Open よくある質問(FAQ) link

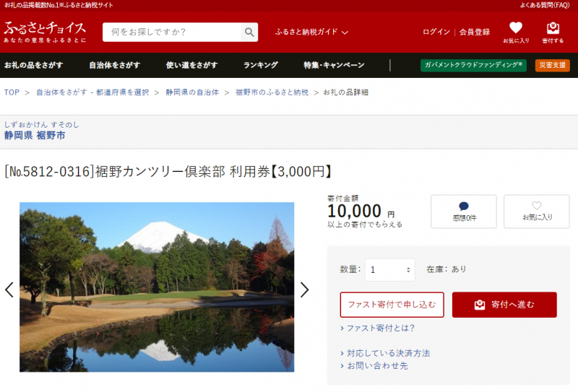tap(545, 5)
